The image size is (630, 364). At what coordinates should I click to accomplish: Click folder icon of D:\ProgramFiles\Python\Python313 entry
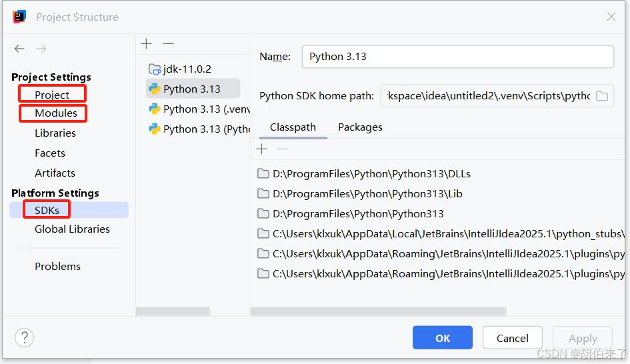pos(263,214)
